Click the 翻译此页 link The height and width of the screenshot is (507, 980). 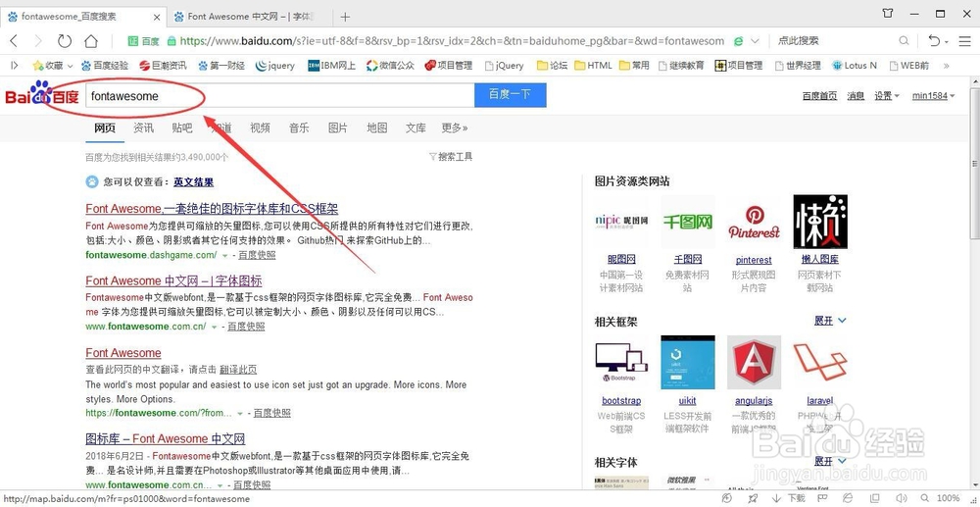[x=238, y=370]
